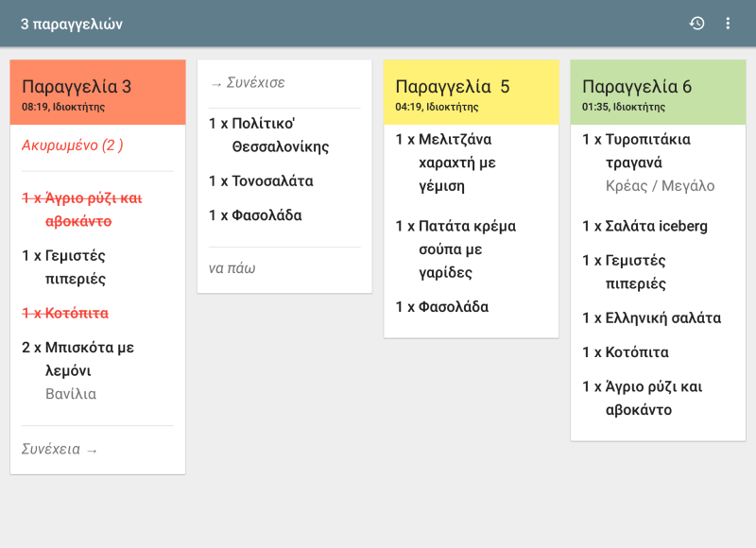Click the 3 παραγγελιών title

click(72, 24)
